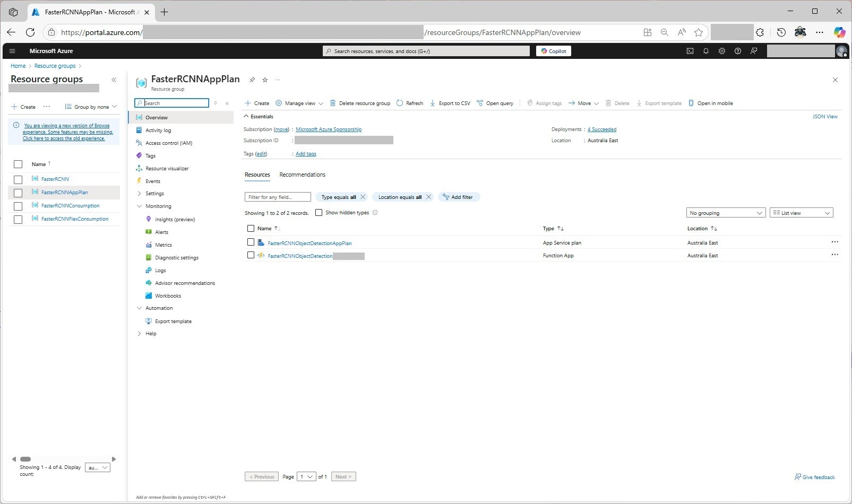
Task: Click the Filter for any field input
Action: click(277, 197)
